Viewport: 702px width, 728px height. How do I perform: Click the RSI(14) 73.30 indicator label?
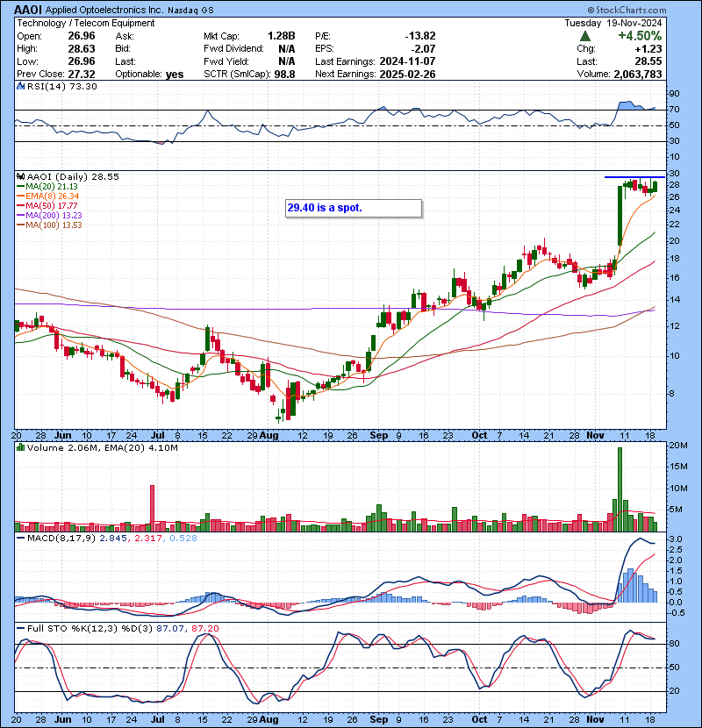61,86
